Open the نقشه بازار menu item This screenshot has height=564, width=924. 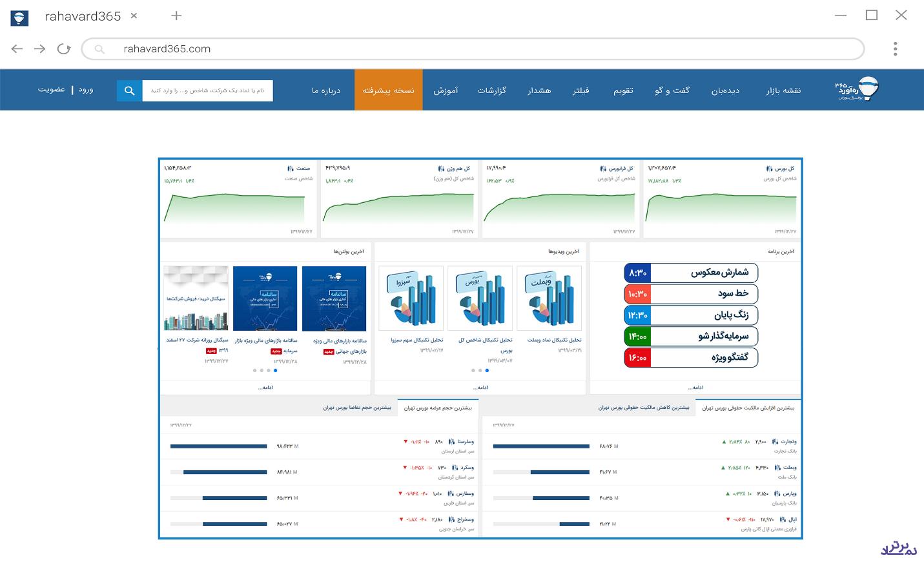point(783,90)
